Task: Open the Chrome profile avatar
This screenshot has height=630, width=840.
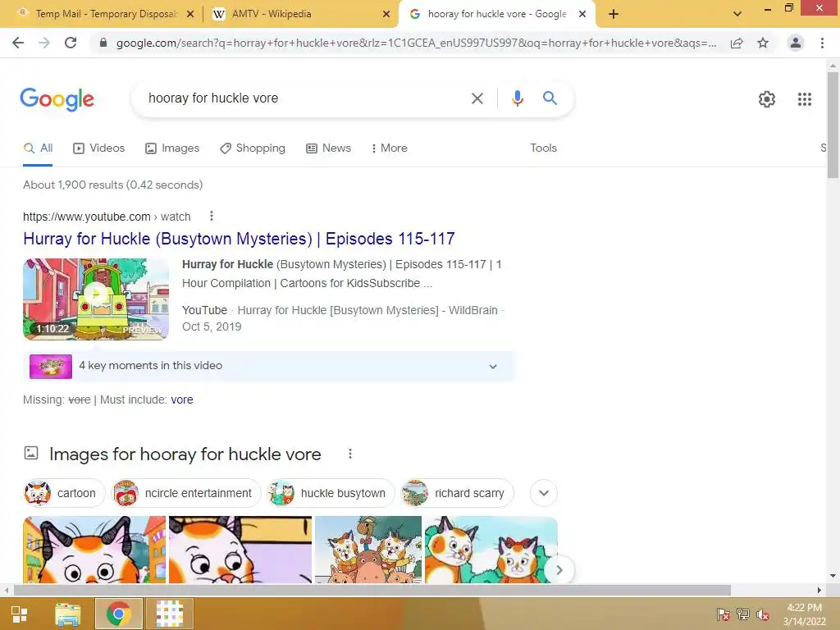Action: [x=796, y=43]
